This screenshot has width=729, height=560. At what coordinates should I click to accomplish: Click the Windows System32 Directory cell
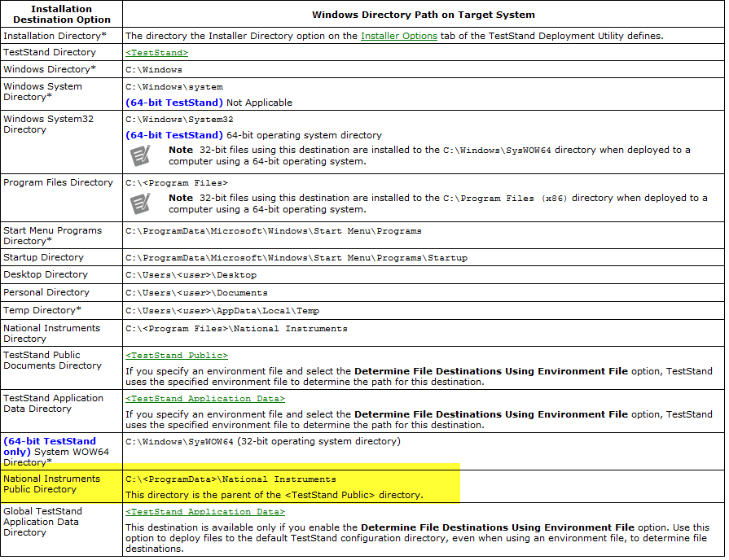pos(61,142)
